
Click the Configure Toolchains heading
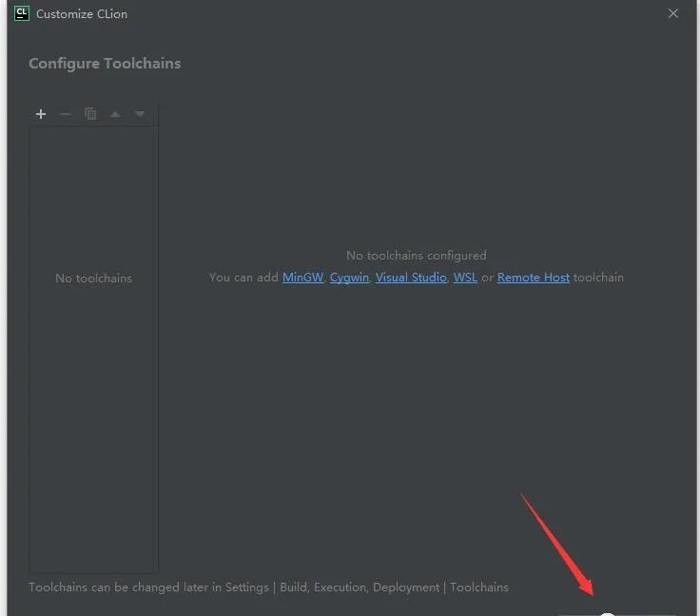tap(105, 64)
